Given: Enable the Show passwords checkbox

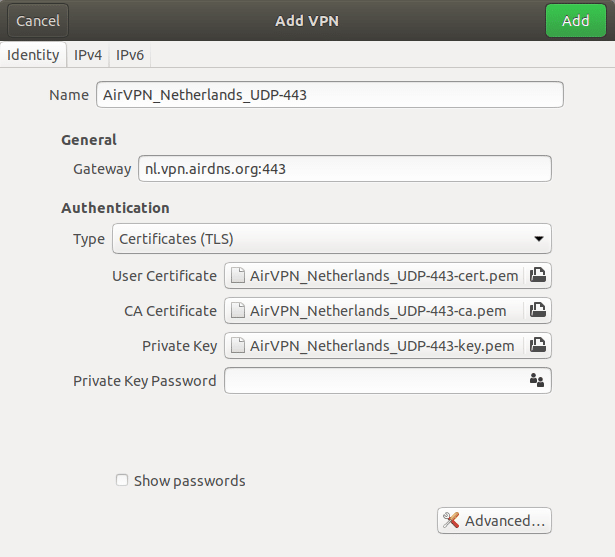Looking at the screenshot, I should click(122, 480).
